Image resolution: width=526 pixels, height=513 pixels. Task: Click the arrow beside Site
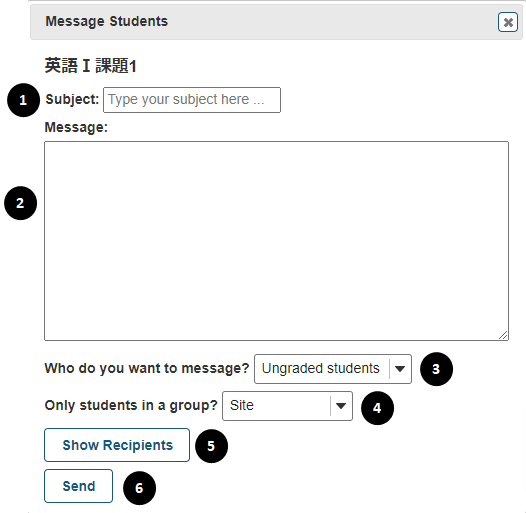(x=341, y=406)
